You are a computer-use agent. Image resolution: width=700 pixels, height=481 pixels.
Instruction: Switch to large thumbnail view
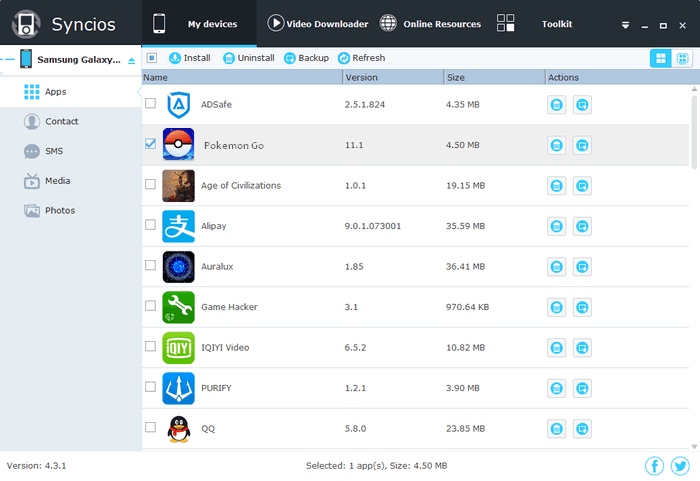pyautogui.click(x=661, y=58)
